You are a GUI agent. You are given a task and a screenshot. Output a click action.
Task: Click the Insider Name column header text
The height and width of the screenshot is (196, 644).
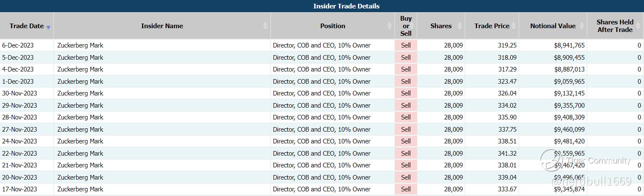[x=162, y=26]
